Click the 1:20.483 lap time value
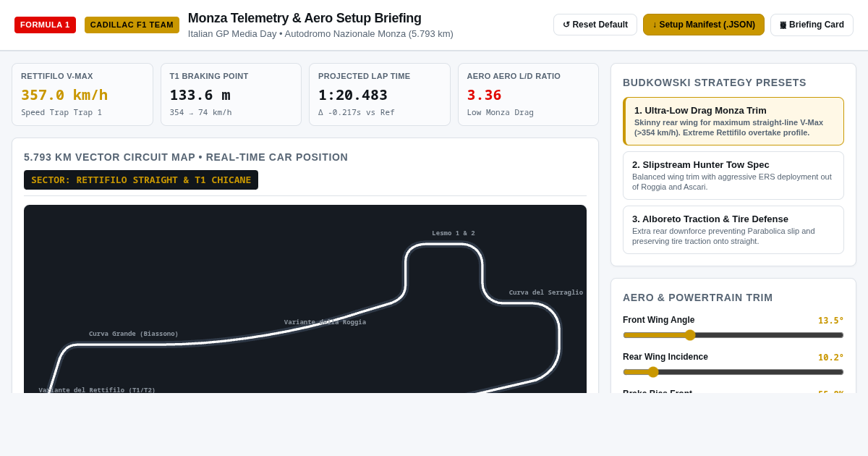This screenshot has width=868, height=456. pyautogui.click(x=353, y=95)
